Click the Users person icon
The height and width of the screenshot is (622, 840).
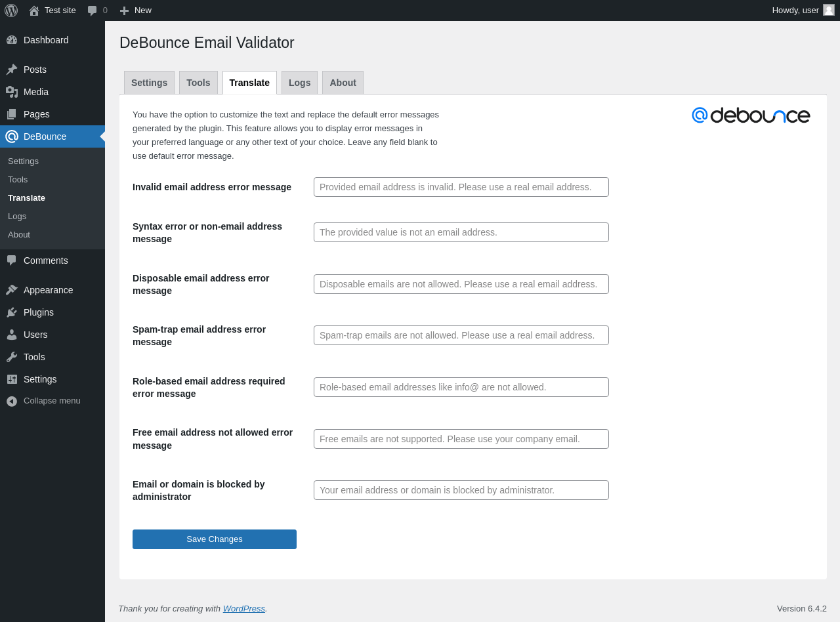pyautogui.click(x=12, y=335)
